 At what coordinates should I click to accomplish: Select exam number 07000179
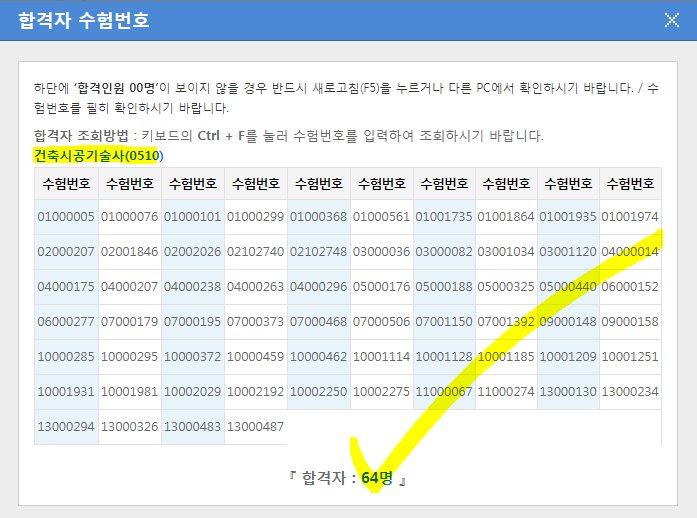129,321
